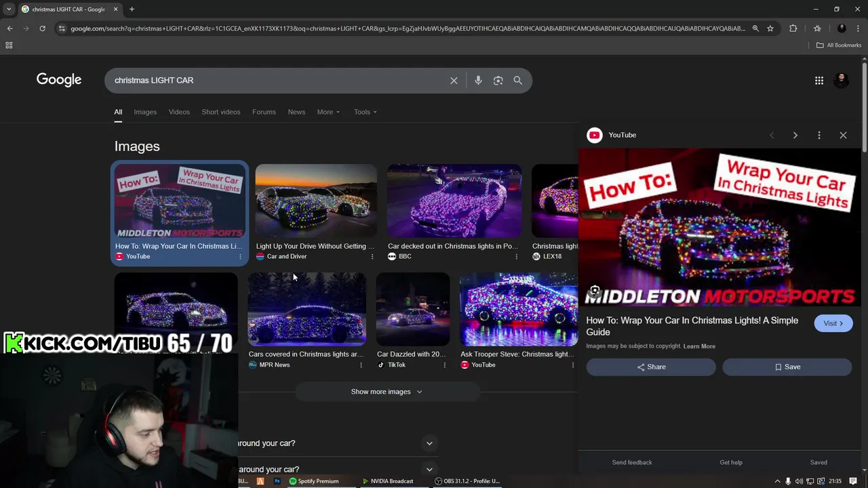Open the Chrome extensions puzzle icon
The width and height of the screenshot is (868, 488).
click(x=793, y=28)
